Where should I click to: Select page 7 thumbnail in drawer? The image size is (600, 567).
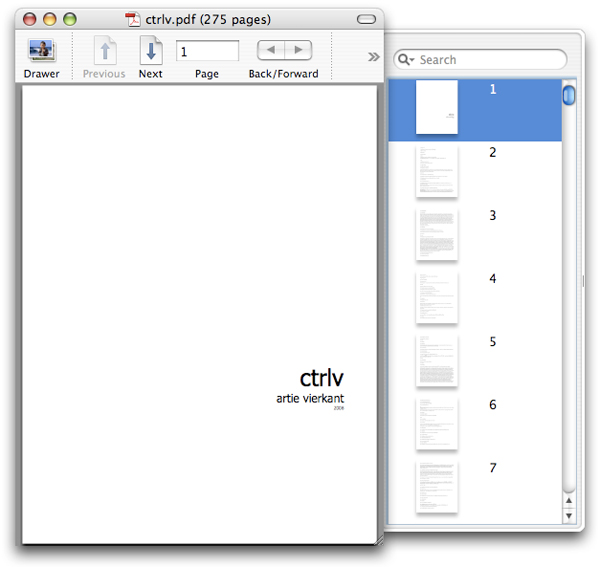tap(437, 486)
